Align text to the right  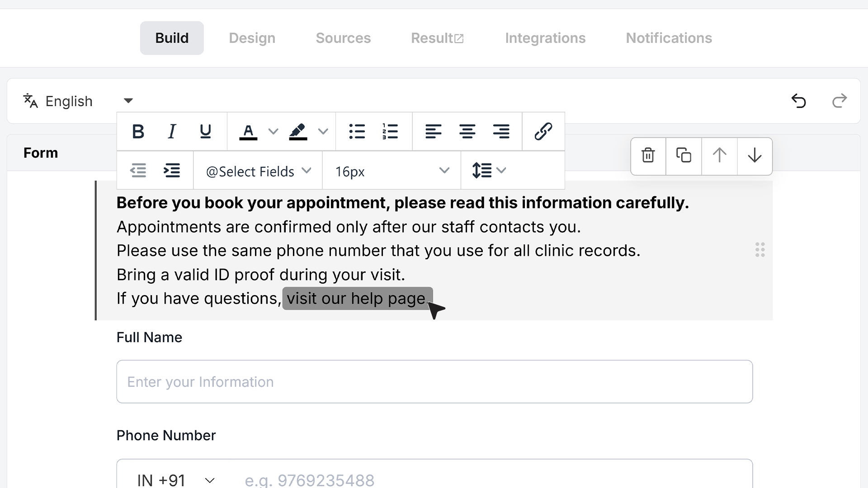pyautogui.click(x=501, y=131)
